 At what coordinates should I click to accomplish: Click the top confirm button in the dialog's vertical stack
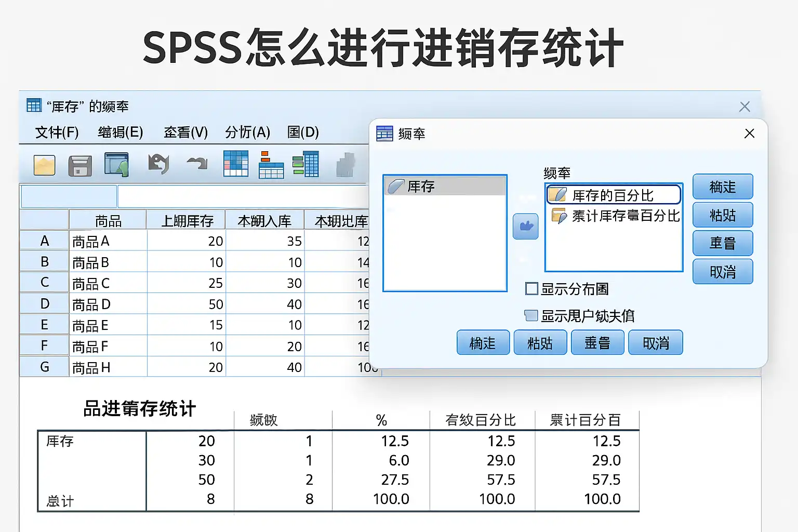click(723, 187)
